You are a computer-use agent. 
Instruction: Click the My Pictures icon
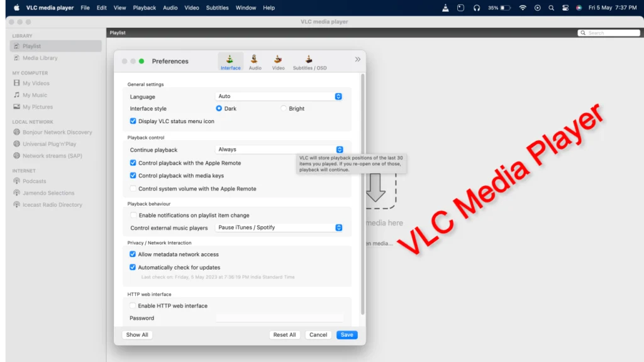coord(16,107)
